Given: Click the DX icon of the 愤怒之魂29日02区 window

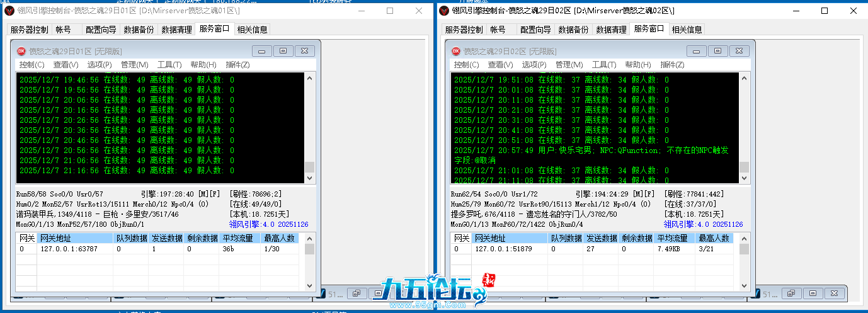Looking at the screenshot, I should (455, 51).
